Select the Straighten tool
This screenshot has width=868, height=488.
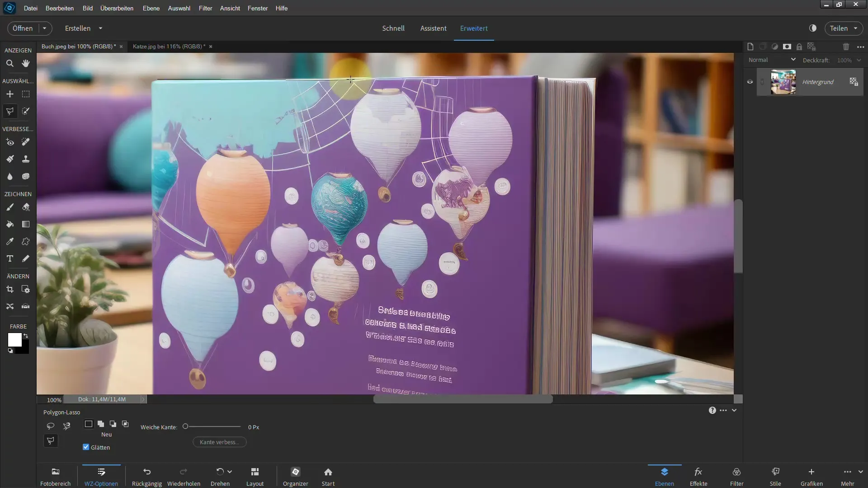(26, 306)
